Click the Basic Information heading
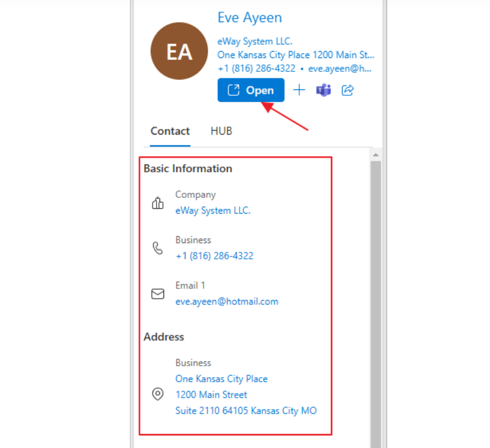The width and height of the screenshot is (490, 448). click(188, 169)
